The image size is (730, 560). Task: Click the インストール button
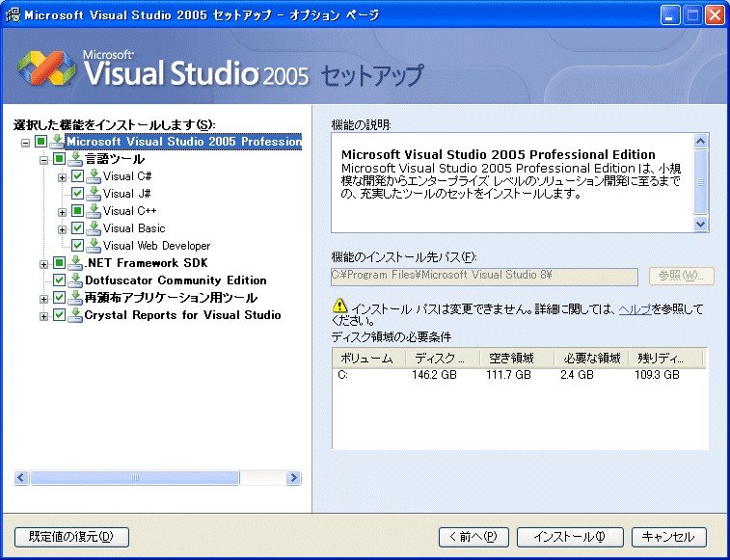pyautogui.click(x=570, y=537)
